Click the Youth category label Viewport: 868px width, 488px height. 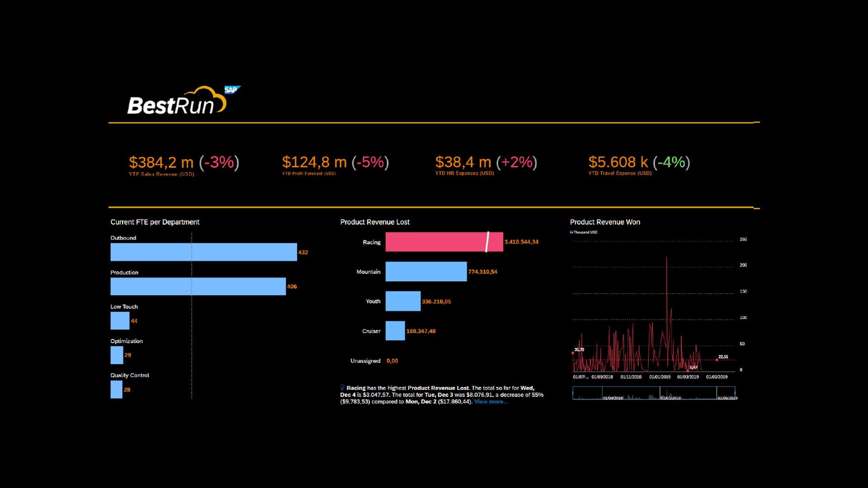pyautogui.click(x=373, y=301)
